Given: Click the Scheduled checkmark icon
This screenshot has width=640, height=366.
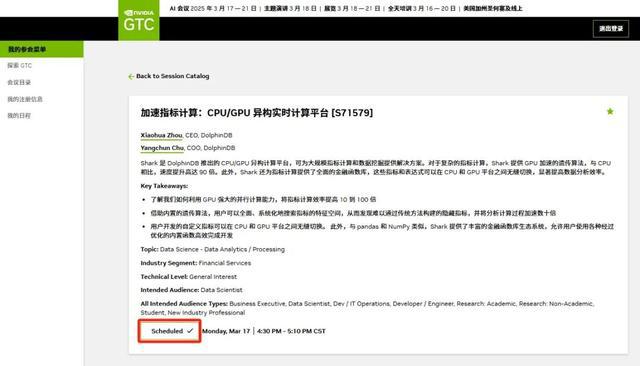Looking at the screenshot, I should coord(190,331).
